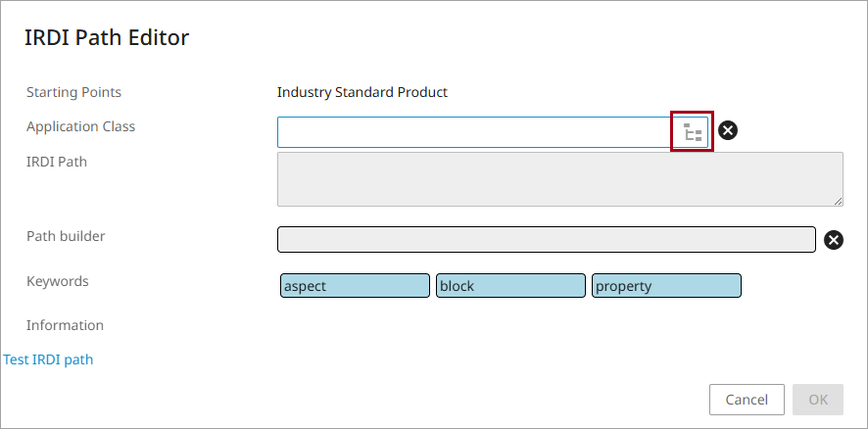Click the Application Class label
The image size is (868, 429).
coord(80,126)
